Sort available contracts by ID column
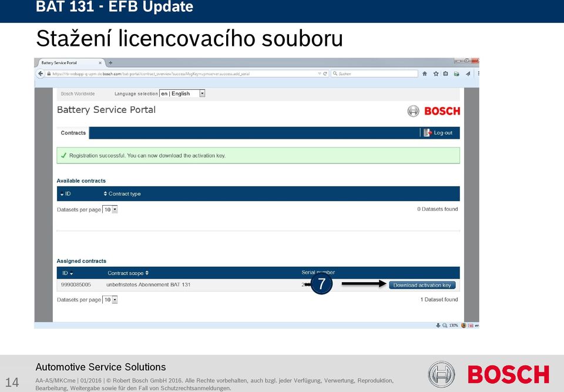Image resolution: width=564 pixels, height=392 pixels. pyautogui.click(x=65, y=194)
